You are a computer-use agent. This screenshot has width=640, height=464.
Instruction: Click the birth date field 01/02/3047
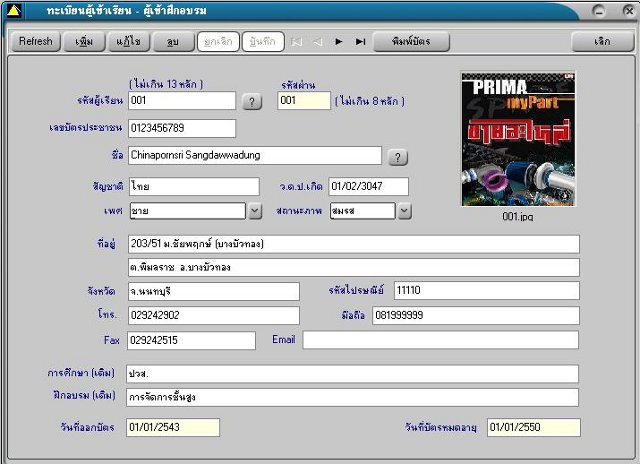pos(369,186)
